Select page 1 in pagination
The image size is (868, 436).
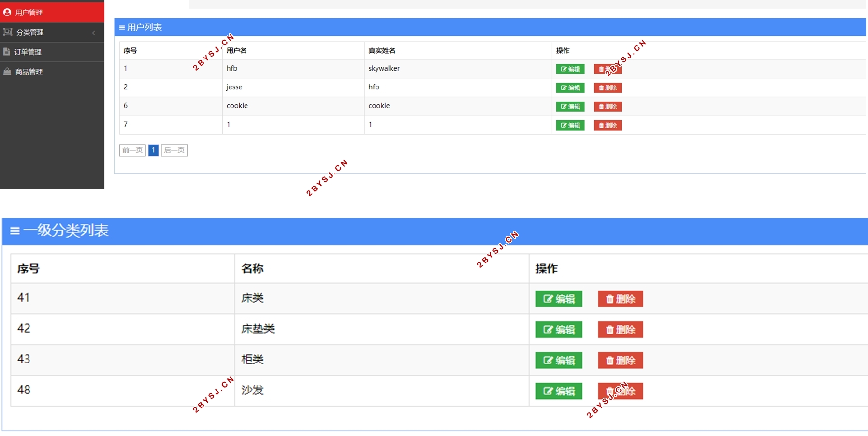coord(153,150)
